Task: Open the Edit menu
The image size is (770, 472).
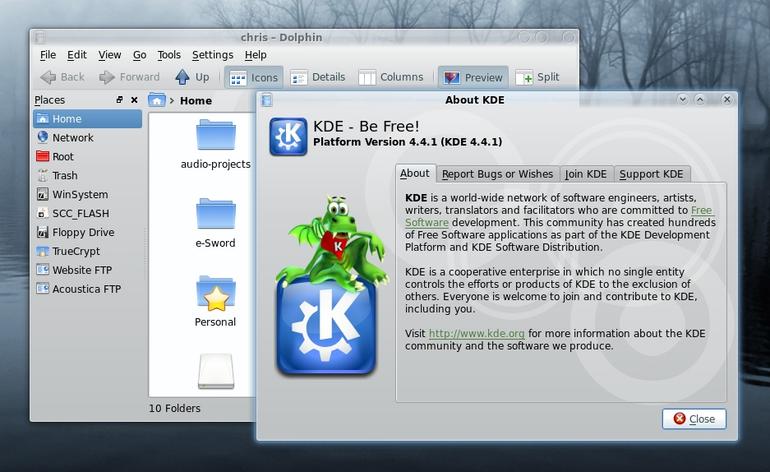Action: coord(77,55)
